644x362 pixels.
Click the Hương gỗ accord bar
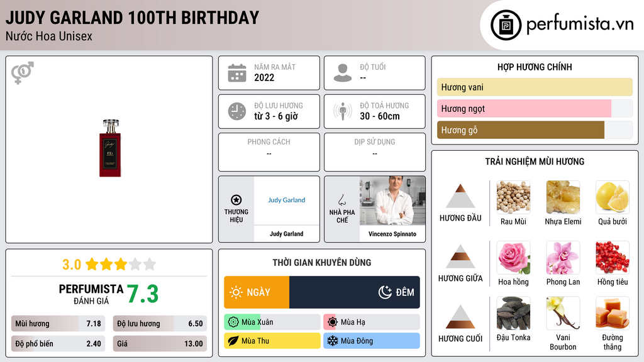[535, 129]
